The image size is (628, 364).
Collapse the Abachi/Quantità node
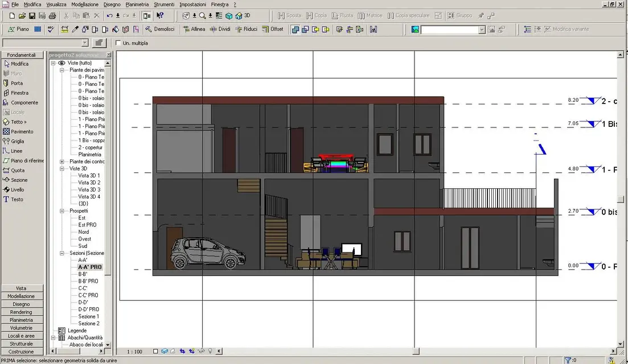53,338
